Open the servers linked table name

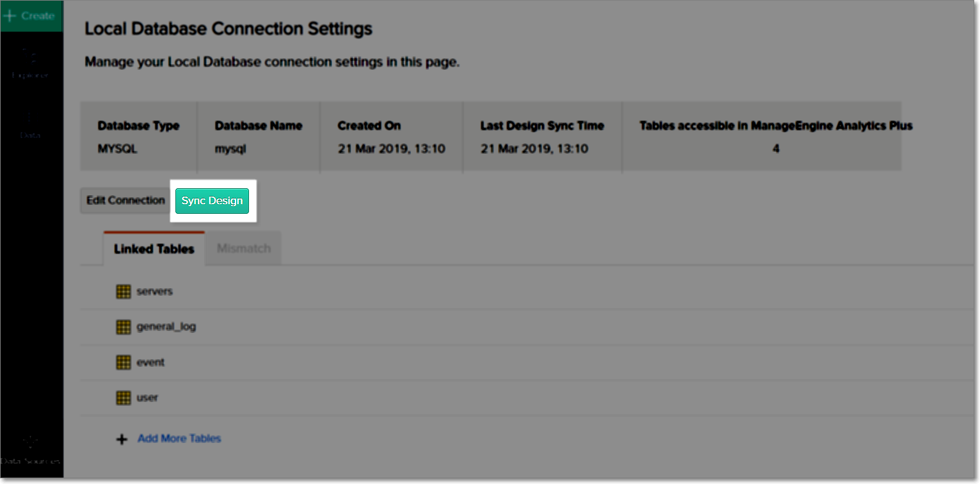coord(154,291)
